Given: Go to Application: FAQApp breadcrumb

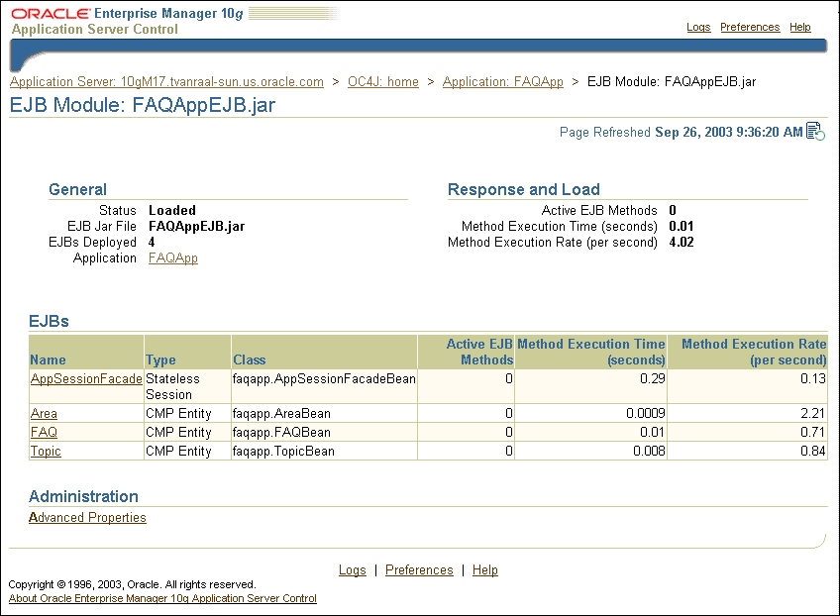Looking at the screenshot, I should pos(503,81).
